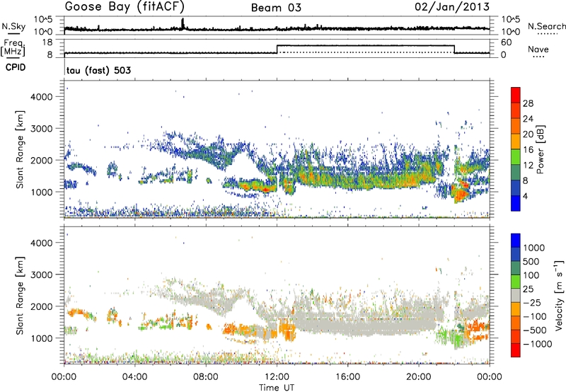The width and height of the screenshot is (566, 392).
Task: Click the '10^5' label right of the noise plot
Action: click(x=510, y=20)
